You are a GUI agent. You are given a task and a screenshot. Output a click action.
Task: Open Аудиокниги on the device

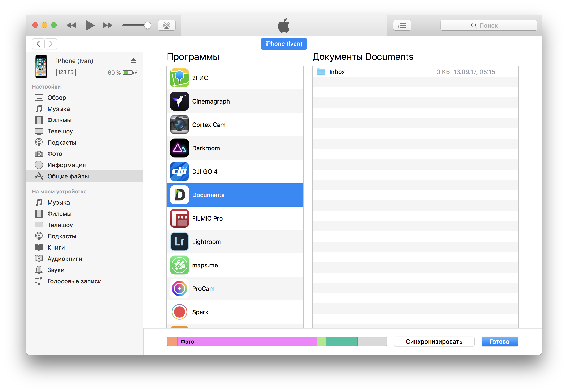85,259
